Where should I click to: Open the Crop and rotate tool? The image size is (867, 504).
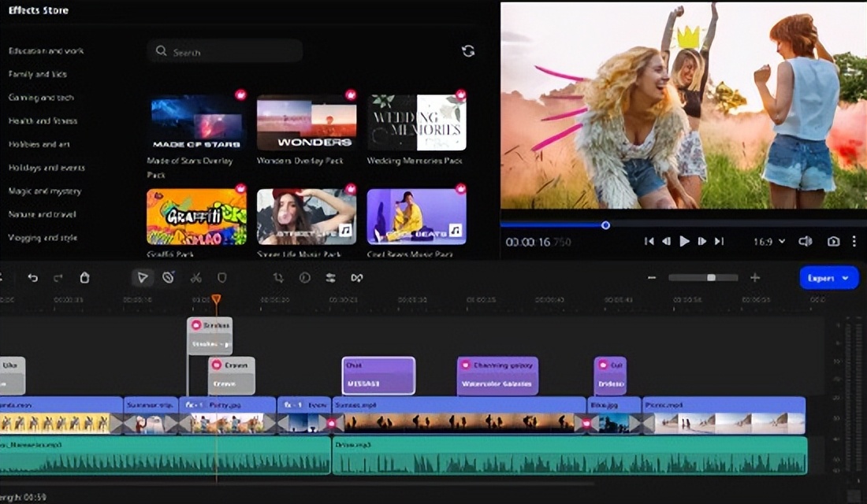point(278,278)
